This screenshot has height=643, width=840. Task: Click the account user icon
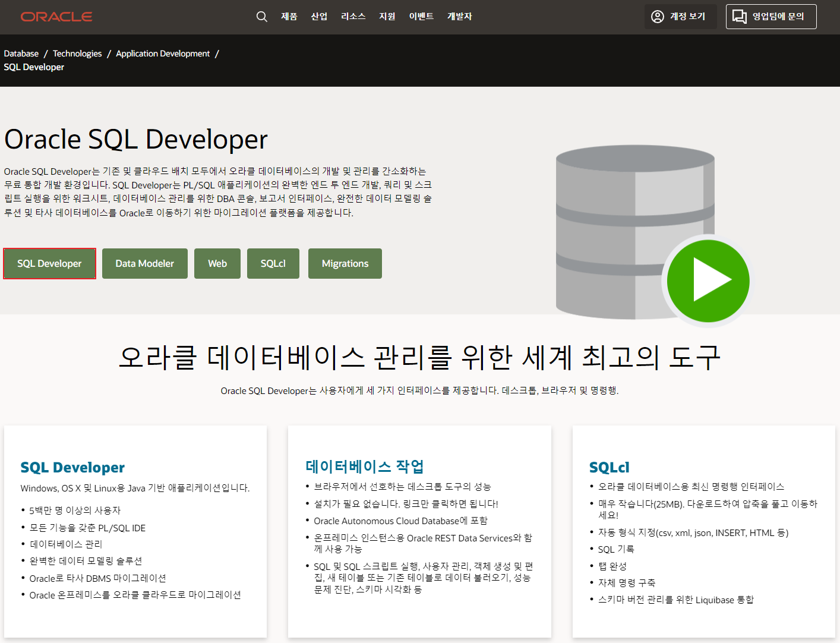pyautogui.click(x=658, y=17)
